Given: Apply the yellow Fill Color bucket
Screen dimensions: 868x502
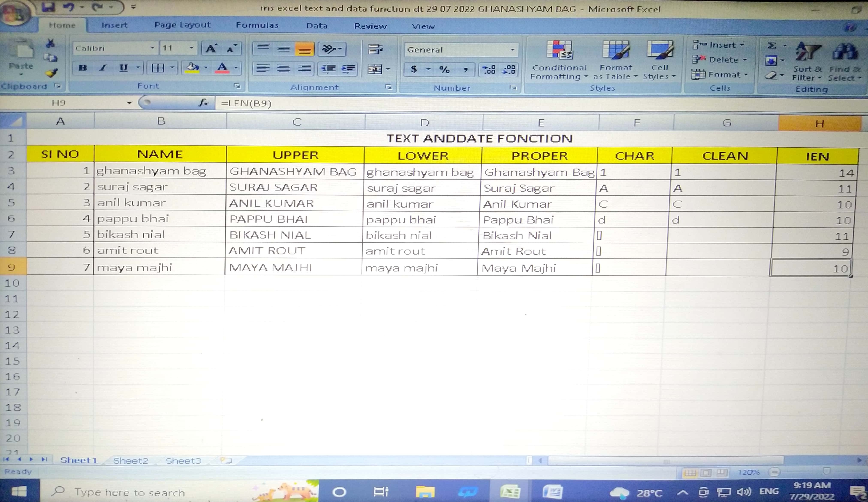Looking at the screenshot, I should coord(192,68).
